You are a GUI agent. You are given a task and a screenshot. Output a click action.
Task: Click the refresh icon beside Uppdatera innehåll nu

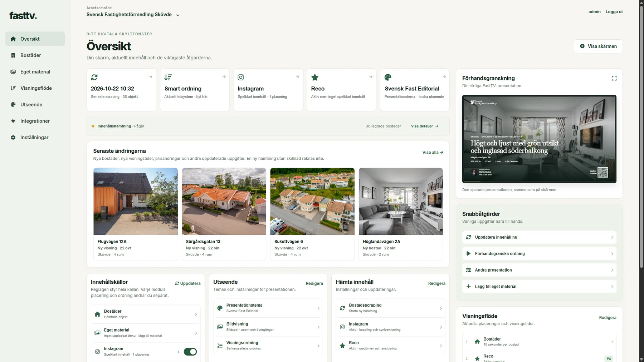click(x=468, y=237)
